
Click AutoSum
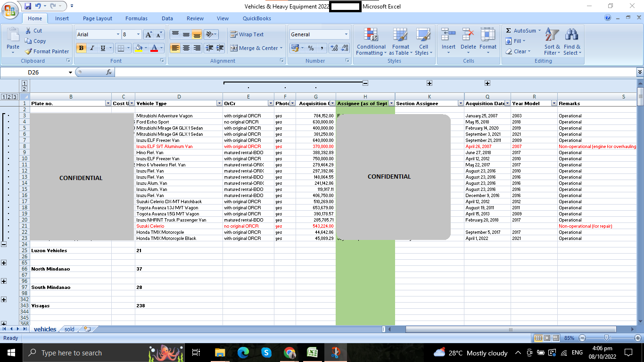522,31
